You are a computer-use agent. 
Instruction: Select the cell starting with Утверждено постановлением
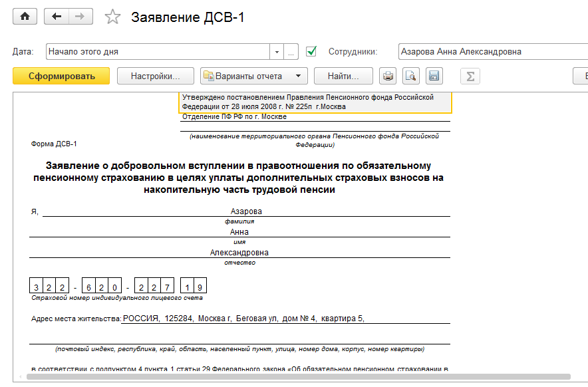tap(315, 102)
